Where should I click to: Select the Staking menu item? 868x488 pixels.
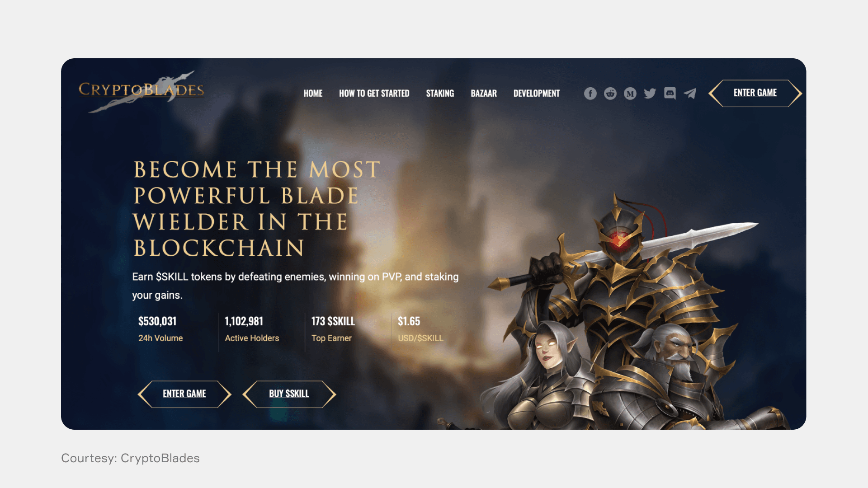440,94
